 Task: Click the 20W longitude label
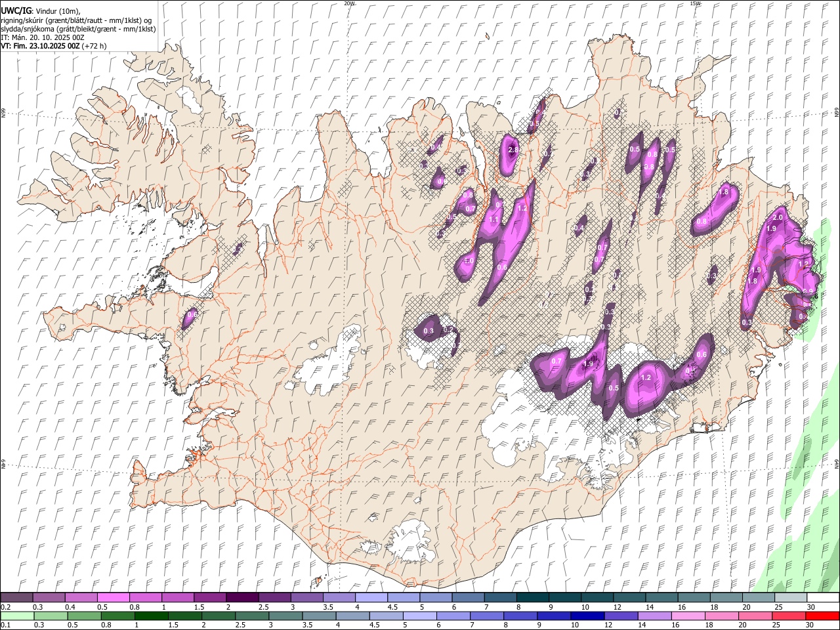(x=350, y=3)
